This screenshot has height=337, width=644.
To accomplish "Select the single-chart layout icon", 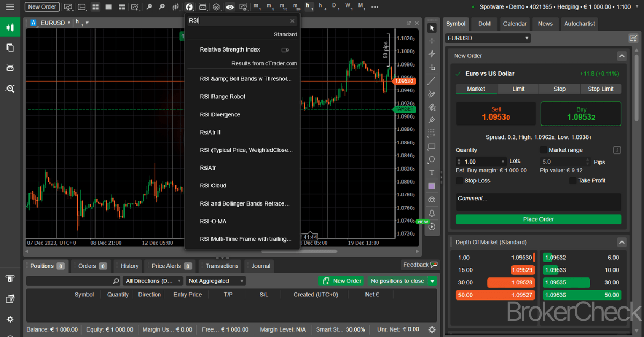I will point(108,7).
